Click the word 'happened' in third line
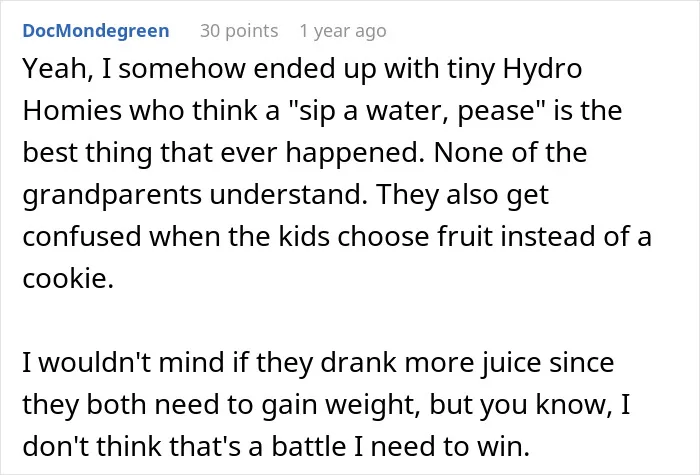The image size is (700, 475). [353, 153]
